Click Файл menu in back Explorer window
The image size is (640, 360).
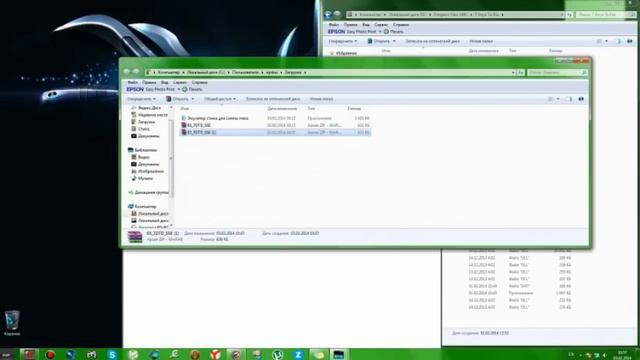333,24
